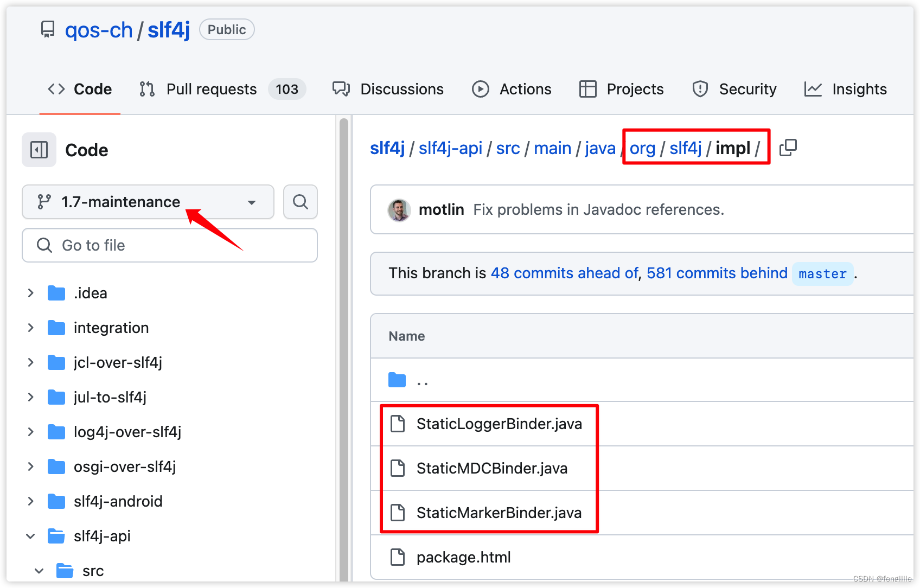Image resolution: width=920 pixels, height=588 pixels.
Task: Expand the osgi-over-slf4j folder chevron
Action: (x=31, y=466)
